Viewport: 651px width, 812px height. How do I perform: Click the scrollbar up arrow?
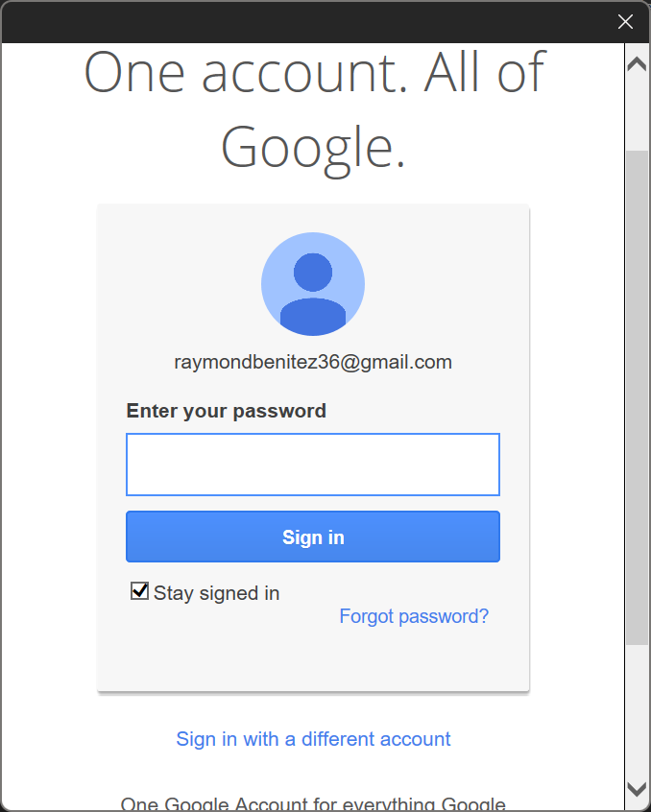tap(637, 64)
